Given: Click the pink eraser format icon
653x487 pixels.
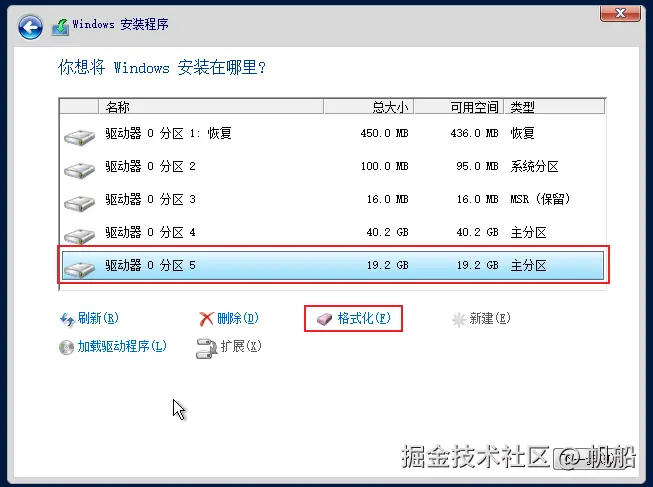Looking at the screenshot, I should [x=324, y=319].
